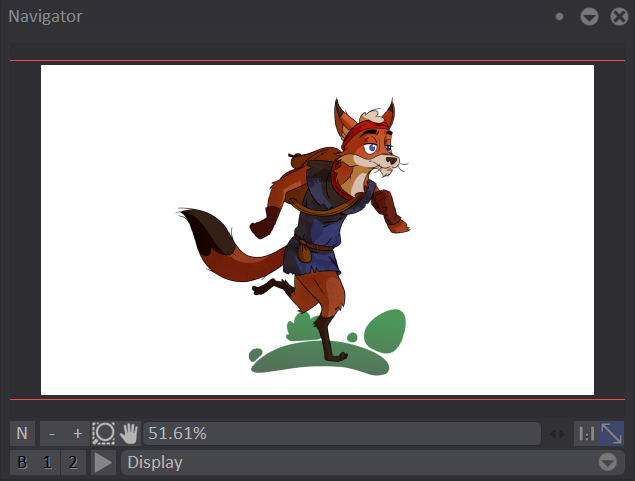Image resolution: width=635 pixels, height=481 pixels.
Task: Click the Navigator panel title
Action: 46,17
